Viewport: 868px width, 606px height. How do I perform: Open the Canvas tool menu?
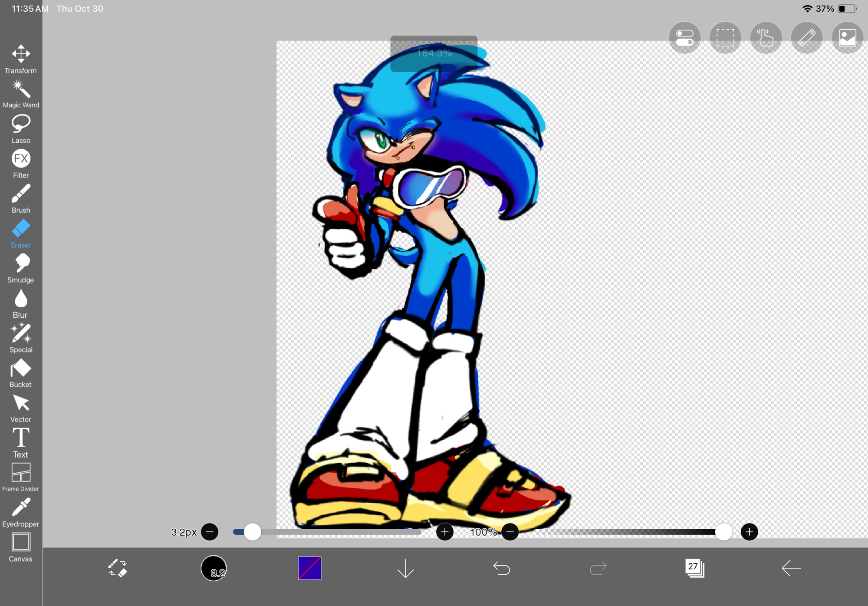pyautogui.click(x=21, y=547)
